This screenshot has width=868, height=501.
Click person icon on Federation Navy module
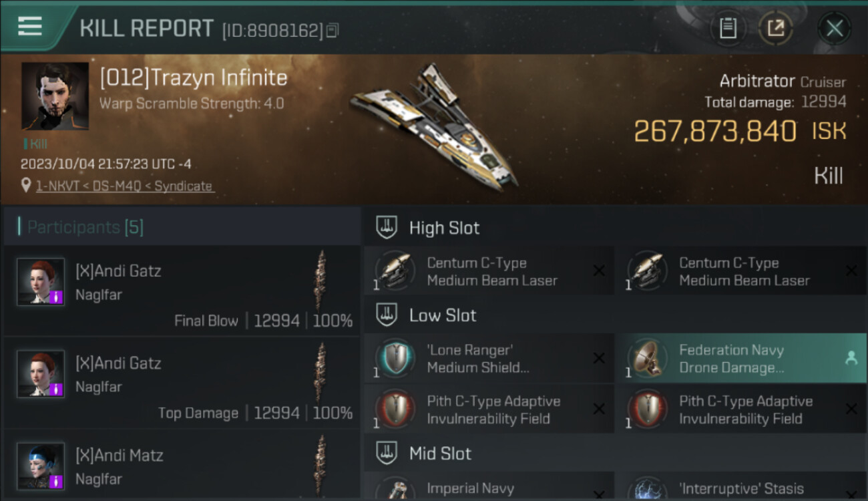pos(851,359)
